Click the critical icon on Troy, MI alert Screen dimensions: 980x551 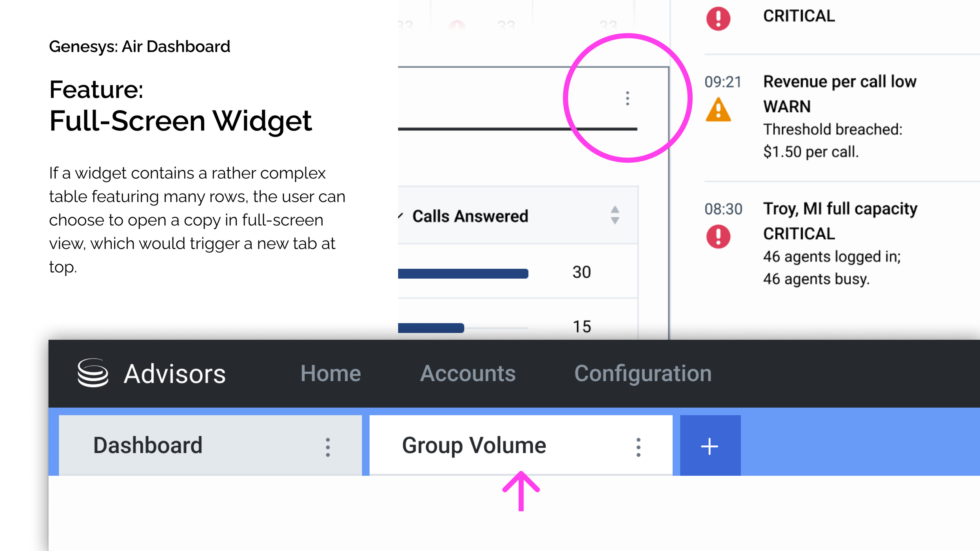click(718, 236)
